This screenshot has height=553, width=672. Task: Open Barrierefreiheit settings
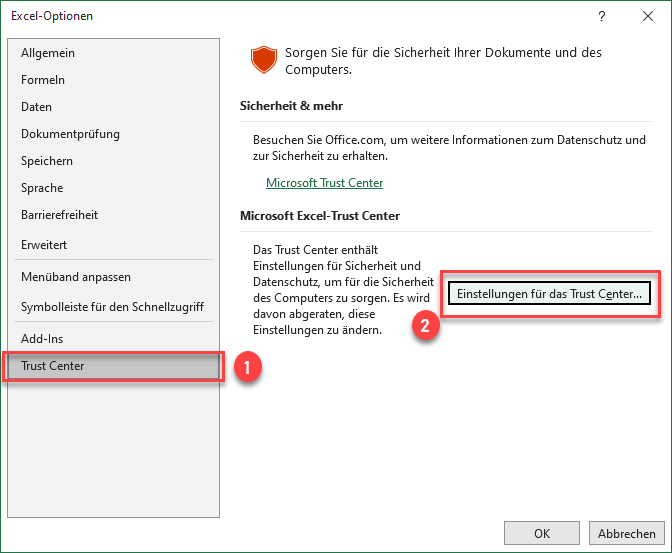tap(114, 215)
